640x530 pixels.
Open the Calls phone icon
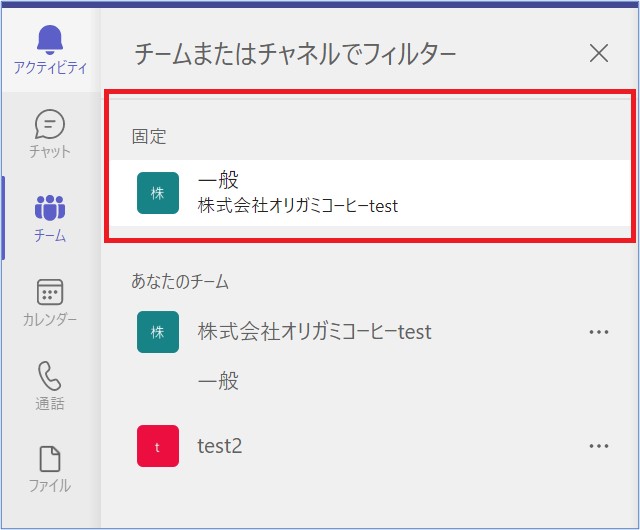point(50,377)
